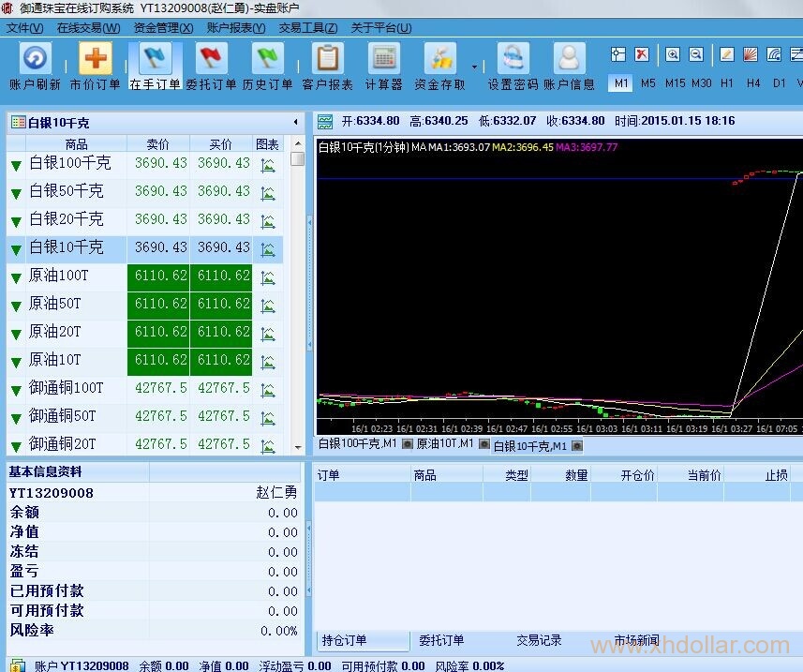Image resolution: width=803 pixels, height=672 pixels.
Task: Expand the 白银100千克 row arrow
Action: click(16, 165)
